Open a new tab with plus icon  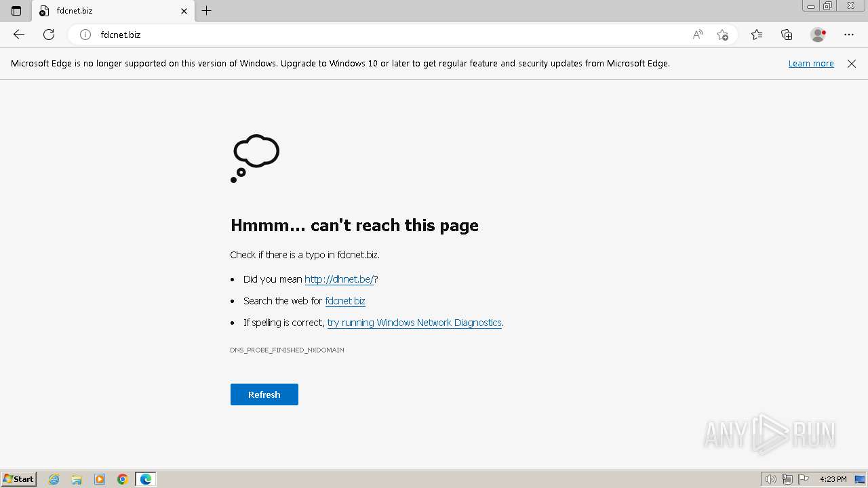point(207,11)
